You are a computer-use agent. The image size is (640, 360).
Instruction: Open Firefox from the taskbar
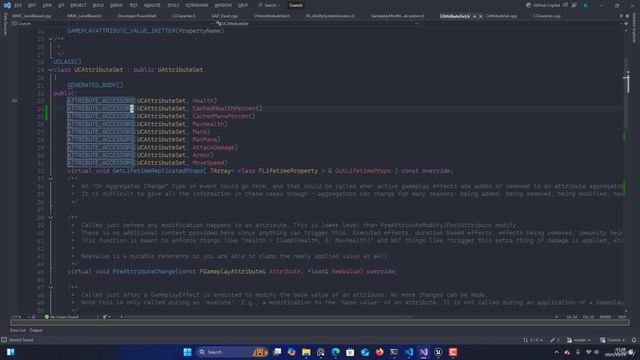coord(380,352)
